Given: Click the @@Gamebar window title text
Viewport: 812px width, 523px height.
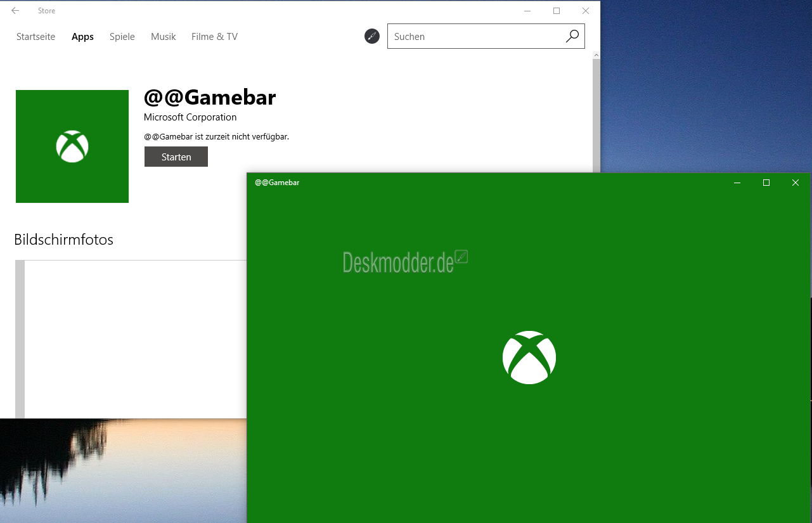Looking at the screenshot, I should [x=277, y=183].
